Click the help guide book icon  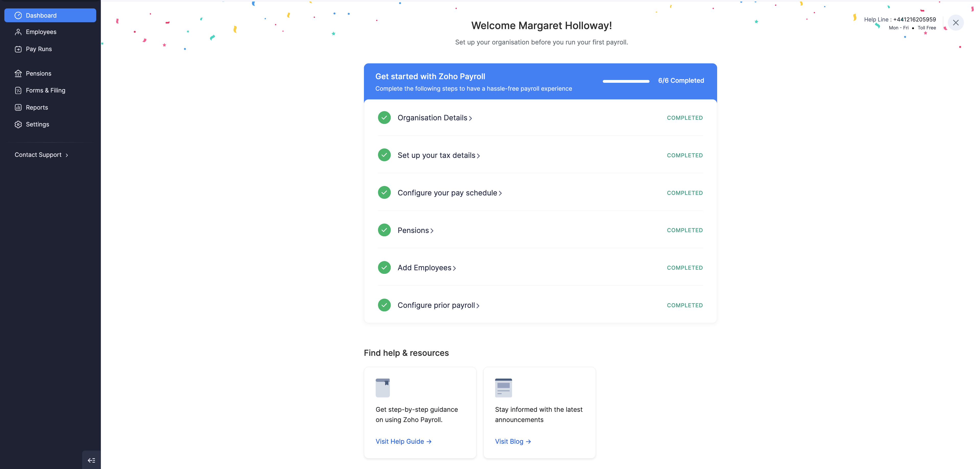383,388
